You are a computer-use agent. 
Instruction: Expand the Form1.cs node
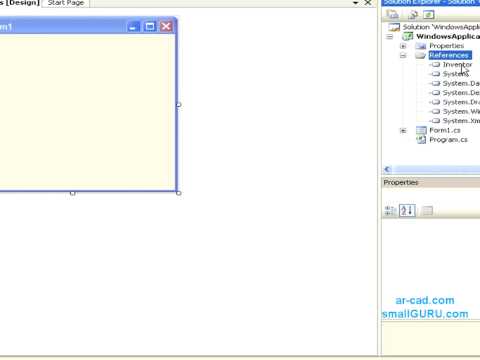pos(403,131)
